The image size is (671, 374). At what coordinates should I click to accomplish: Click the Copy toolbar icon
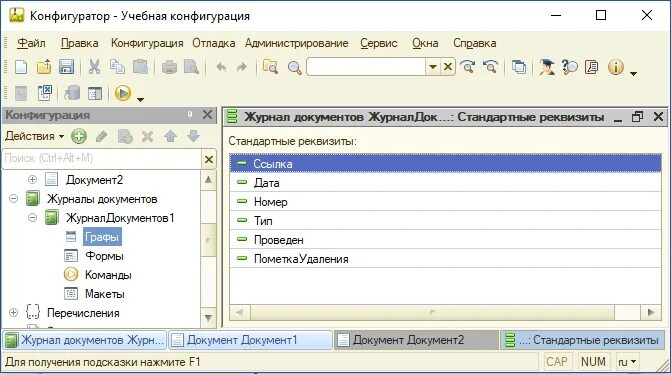click(117, 67)
